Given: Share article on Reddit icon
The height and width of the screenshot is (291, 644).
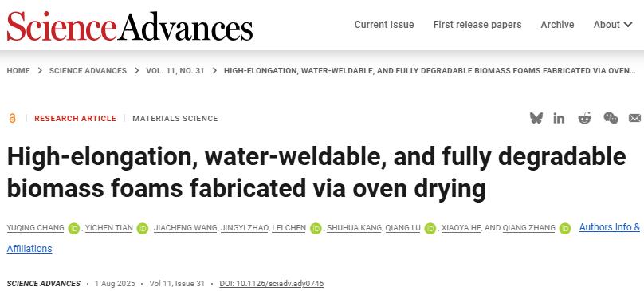Looking at the screenshot, I should 584,118.
